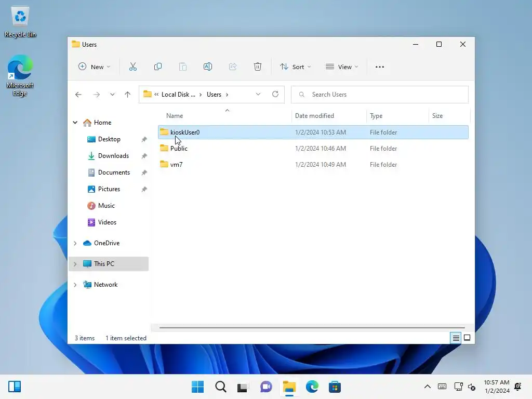Open the View options dropdown
Screen dimensions: 532x399
[x=342, y=67]
